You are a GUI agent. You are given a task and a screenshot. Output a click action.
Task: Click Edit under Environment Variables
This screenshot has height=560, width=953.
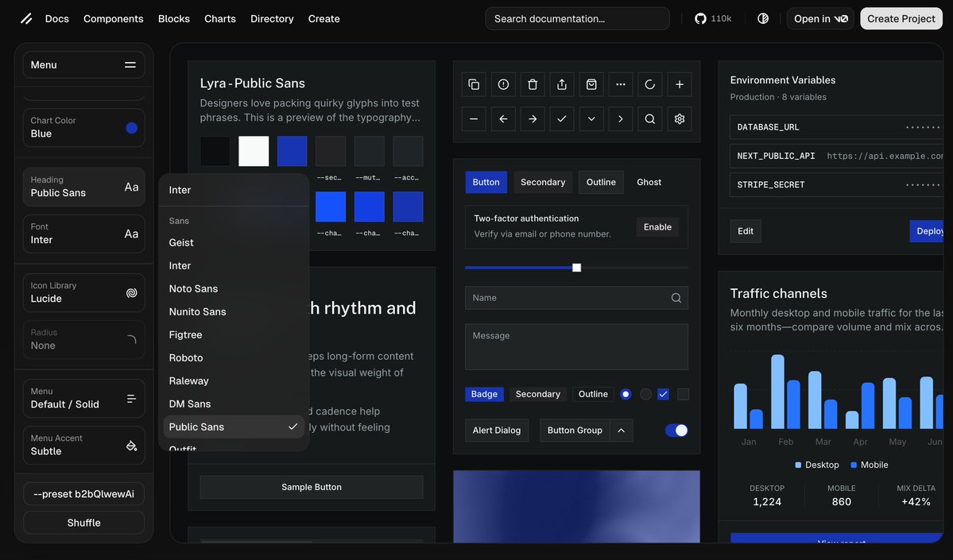pos(745,231)
